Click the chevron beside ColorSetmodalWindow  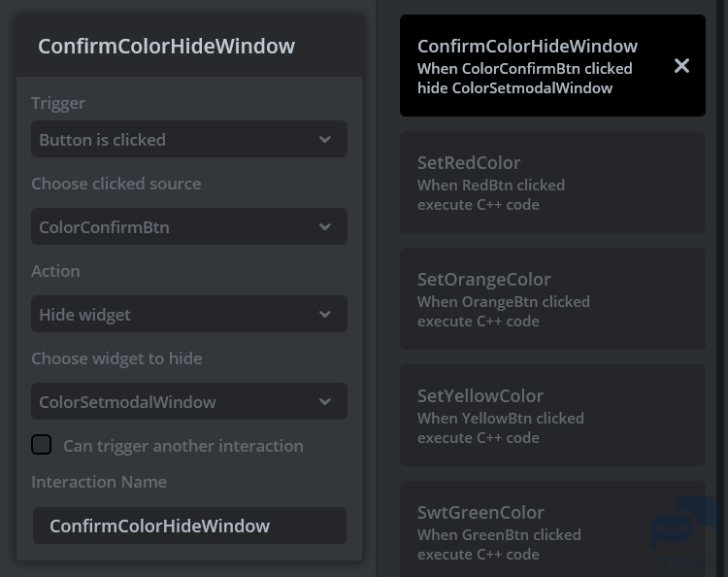click(325, 402)
